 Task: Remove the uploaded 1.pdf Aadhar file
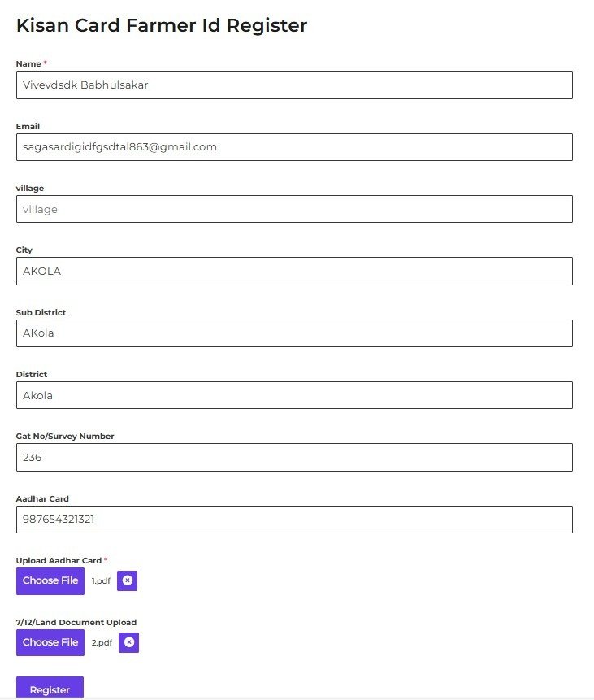coord(128,580)
